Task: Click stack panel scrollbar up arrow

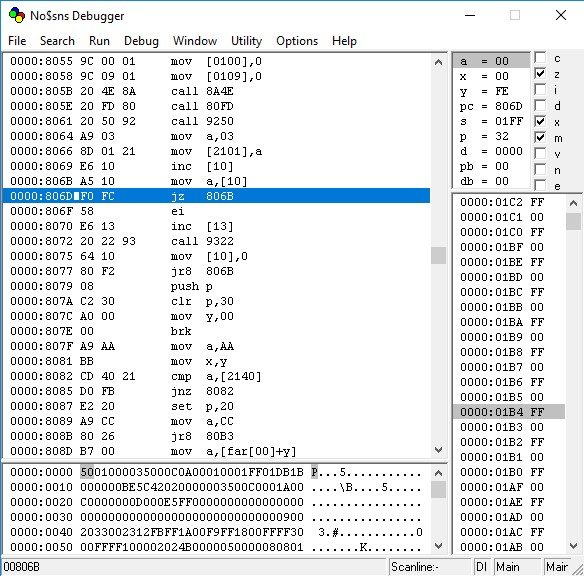Action: [573, 203]
